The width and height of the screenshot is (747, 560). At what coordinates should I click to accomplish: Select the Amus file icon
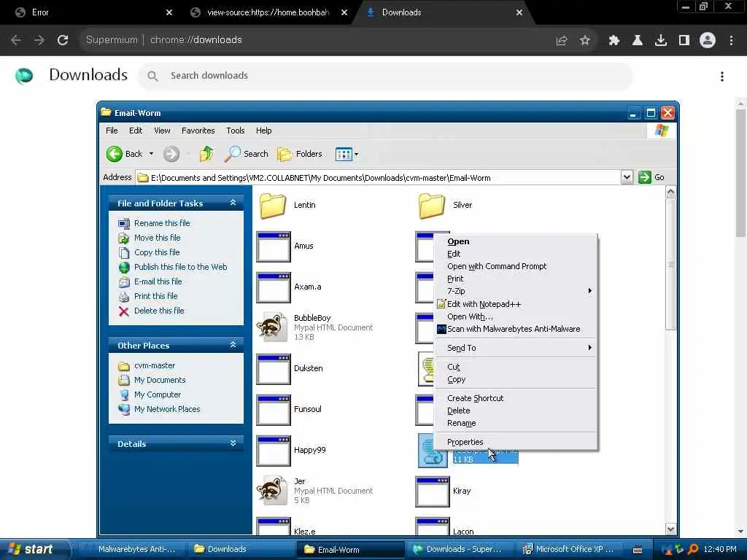(274, 246)
